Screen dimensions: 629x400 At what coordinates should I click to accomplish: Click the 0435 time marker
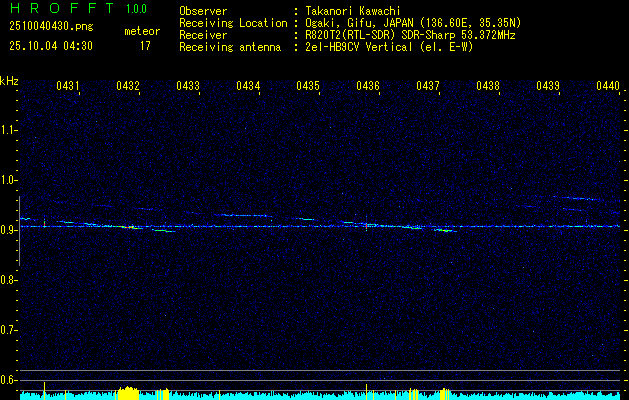point(308,87)
